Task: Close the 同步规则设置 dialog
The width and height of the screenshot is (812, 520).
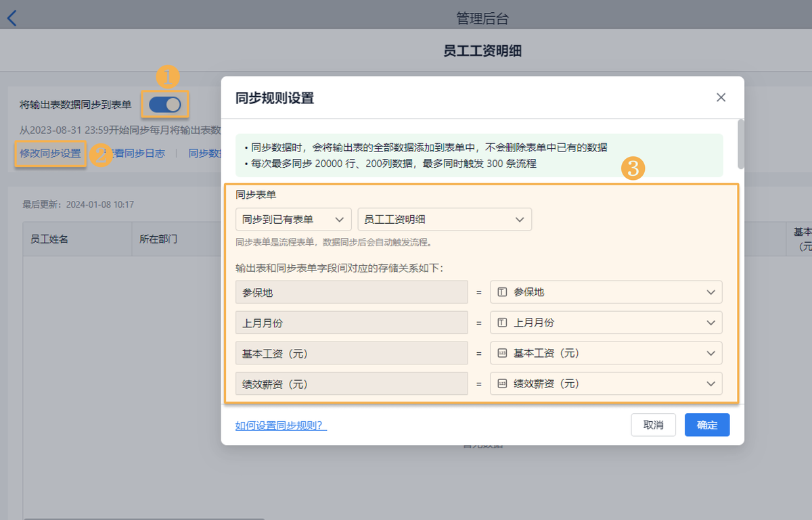Action: point(721,97)
